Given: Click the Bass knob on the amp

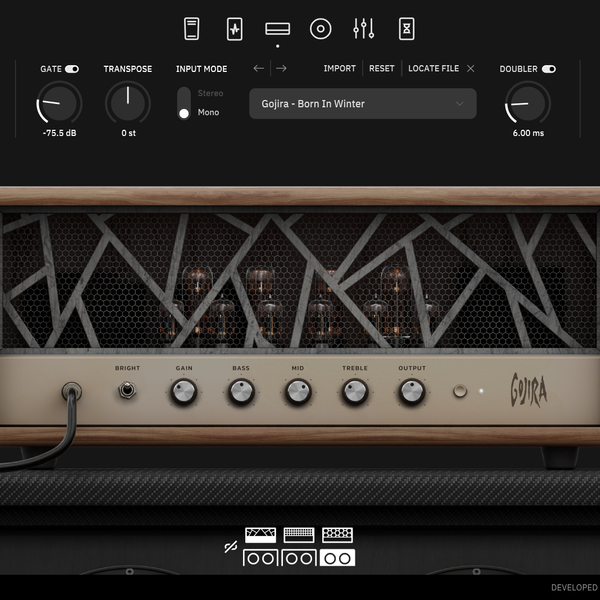Looking at the screenshot, I should [241, 392].
